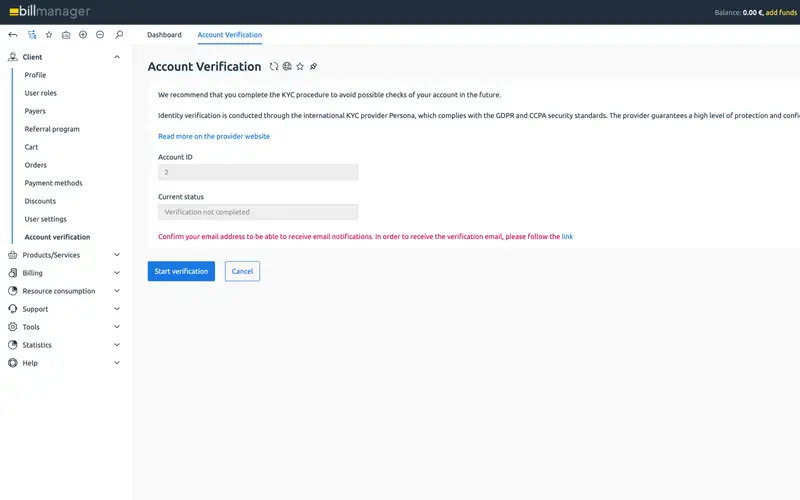Click the Start verification button
Screen dimensions: 800x500
pyautogui.click(x=181, y=271)
